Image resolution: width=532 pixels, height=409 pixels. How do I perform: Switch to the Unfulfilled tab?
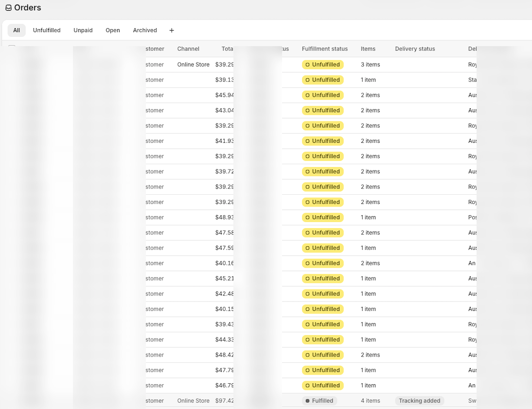coord(47,30)
